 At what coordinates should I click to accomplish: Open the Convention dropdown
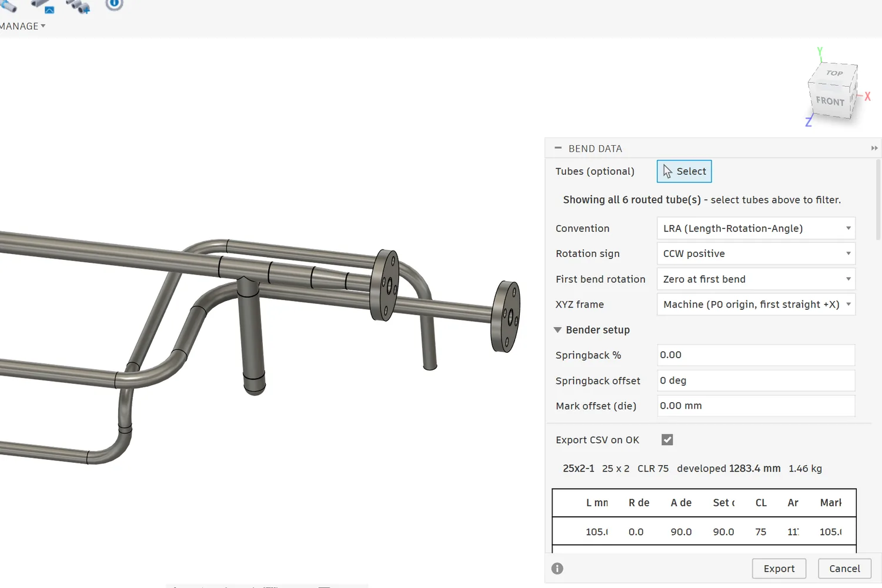pos(756,228)
